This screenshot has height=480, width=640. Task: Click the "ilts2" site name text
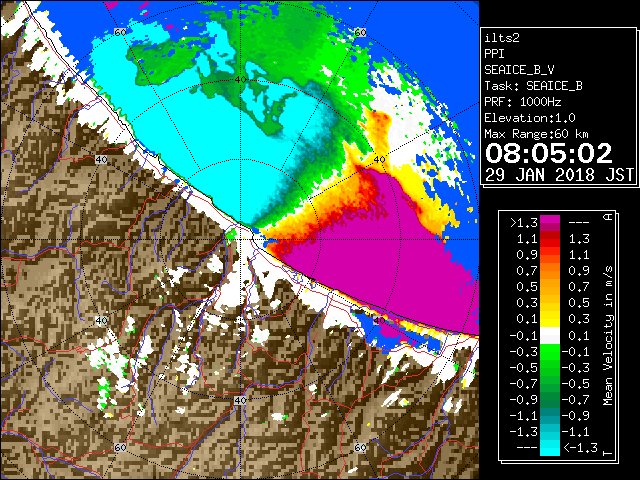coord(502,38)
